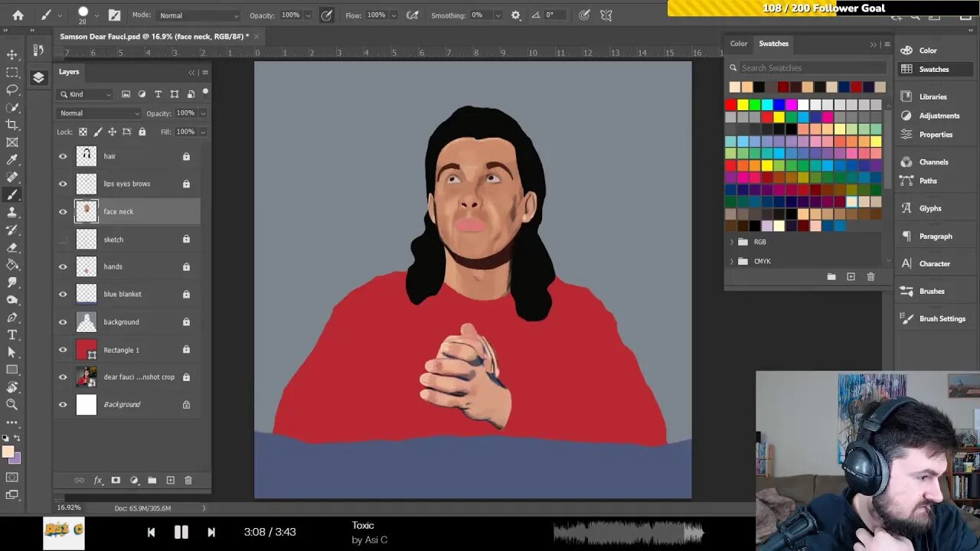Select the Crop tool
This screenshot has height=551, width=980.
tap(12, 125)
